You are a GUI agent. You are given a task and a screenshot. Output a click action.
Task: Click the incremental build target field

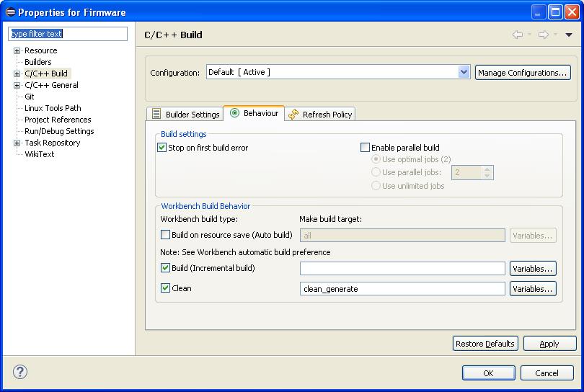[402, 268]
